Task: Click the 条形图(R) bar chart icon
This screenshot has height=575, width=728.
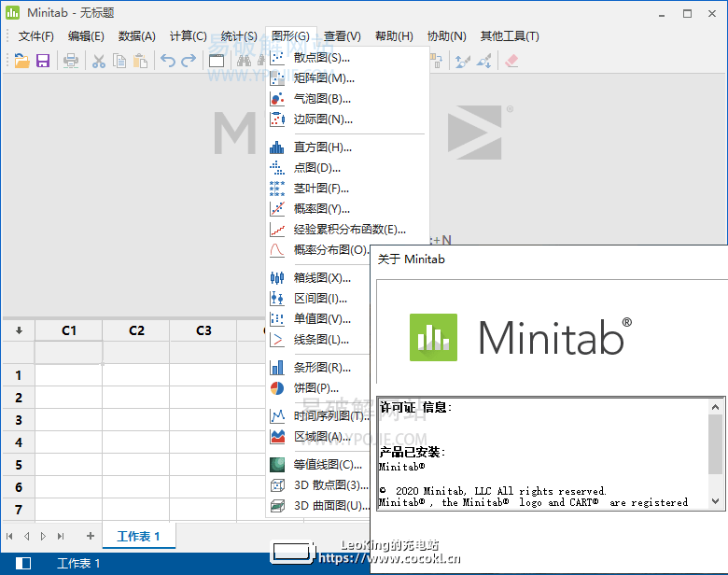Action: (277, 368)
